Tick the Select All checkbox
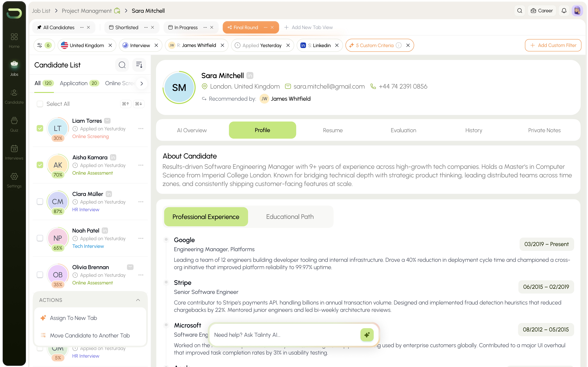 (x=40, y=104)
